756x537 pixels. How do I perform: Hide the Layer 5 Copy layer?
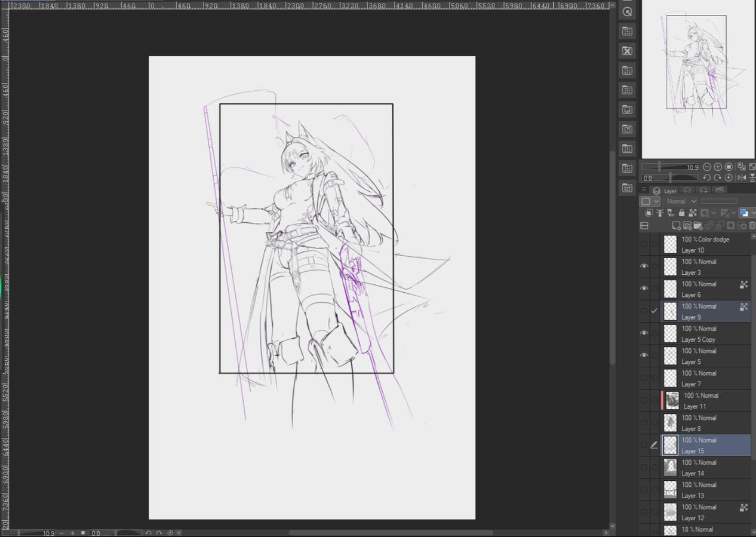(x=644, y=333)
